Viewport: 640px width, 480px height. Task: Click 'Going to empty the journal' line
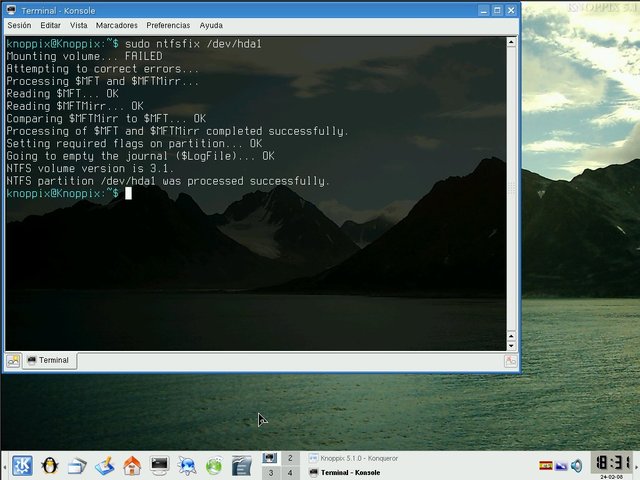coord(140,156)
